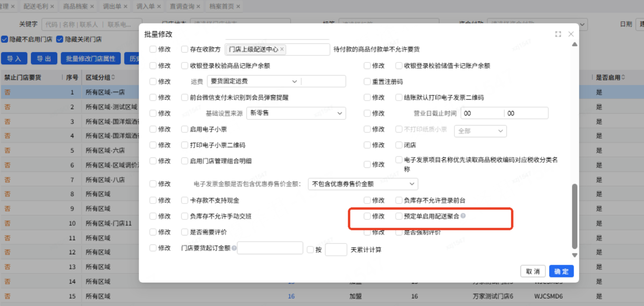Click the dialog scrollbar down arrow

[x=575, y=255]
